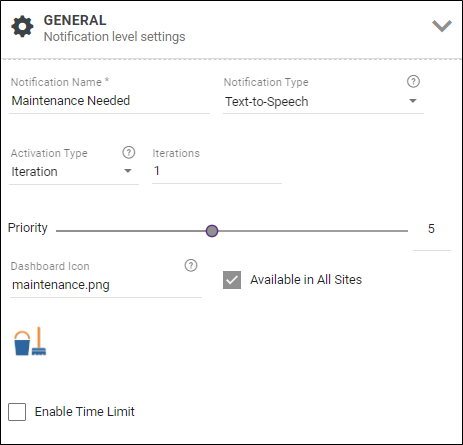Viewport: 463px width, 445px height.
Task: Click the Enable Time Limit label
Action: [85, 412]
